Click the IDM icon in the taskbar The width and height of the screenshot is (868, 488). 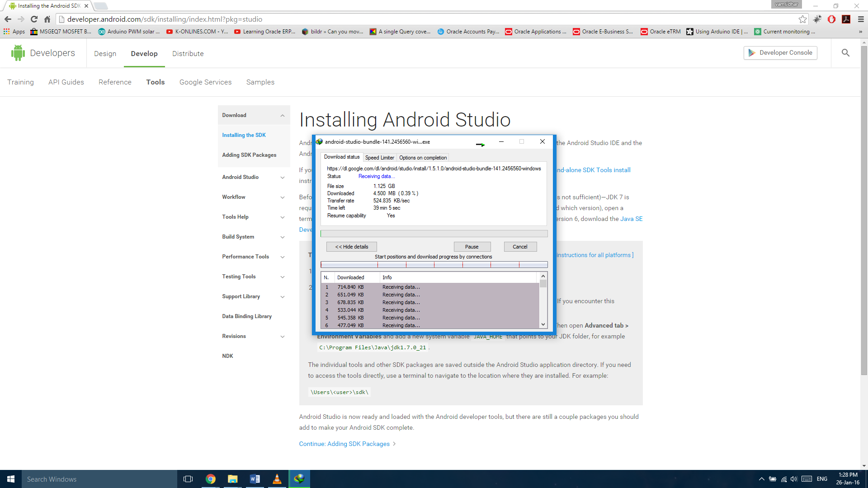[x=299, y=479]
